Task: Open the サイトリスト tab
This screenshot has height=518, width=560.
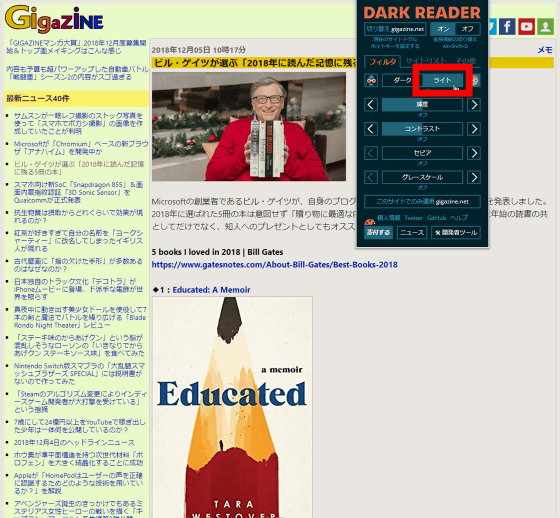Action: 426,61
